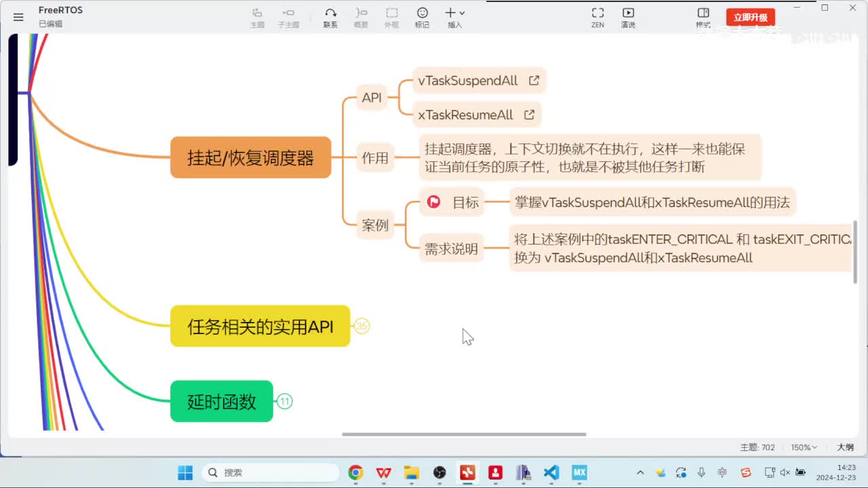The image size is (868, 488).
Task: Toggle the 中 input method indicator
Action: coord(722,472)
